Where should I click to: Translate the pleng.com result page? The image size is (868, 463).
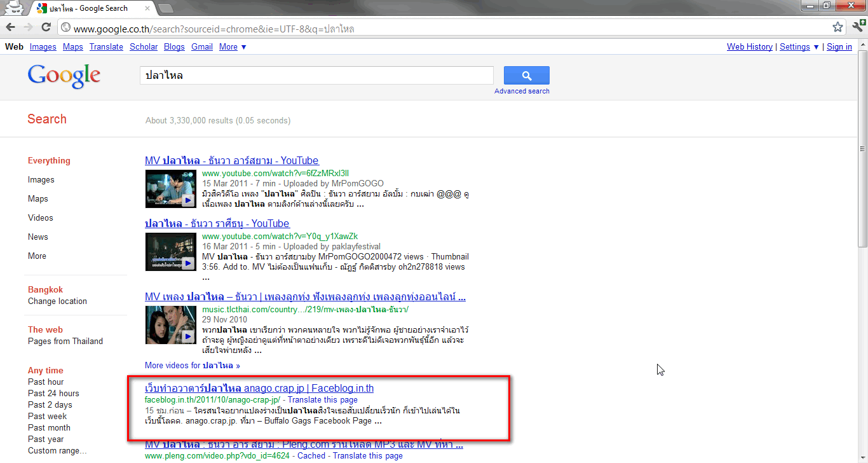coord(368,455)
